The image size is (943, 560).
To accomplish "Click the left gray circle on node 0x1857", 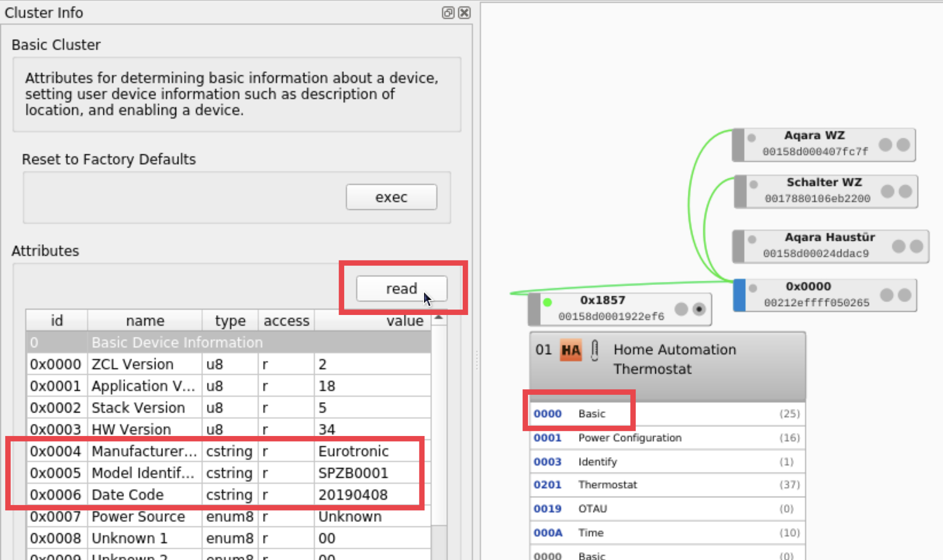I will (681, 309).
